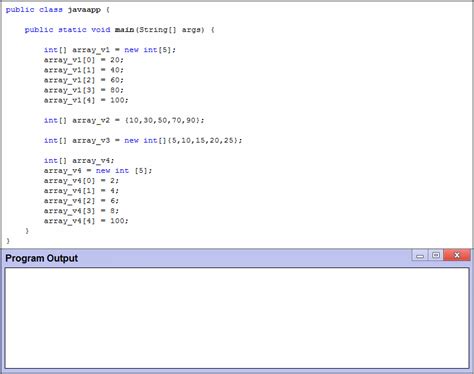Screen dimensions: 474x374
Task: Click the line 'array_v1[4] = 100;'
Action: pos(86,100)
